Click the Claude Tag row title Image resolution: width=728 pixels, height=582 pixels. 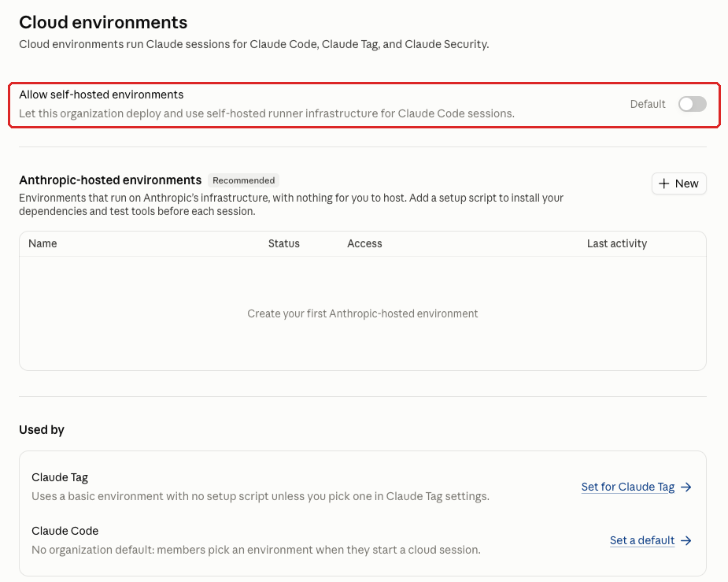coord(60,477)
